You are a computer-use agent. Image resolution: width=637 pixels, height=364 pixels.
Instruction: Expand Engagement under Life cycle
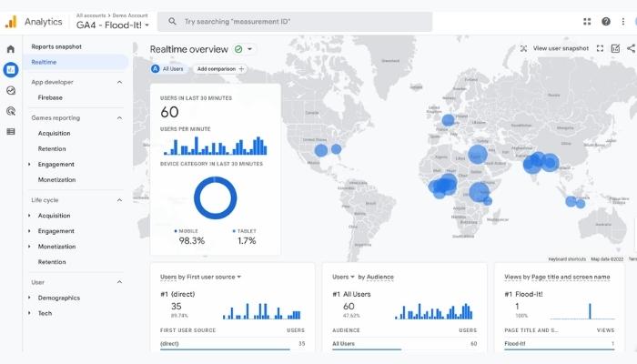click(x=29, y=231)
